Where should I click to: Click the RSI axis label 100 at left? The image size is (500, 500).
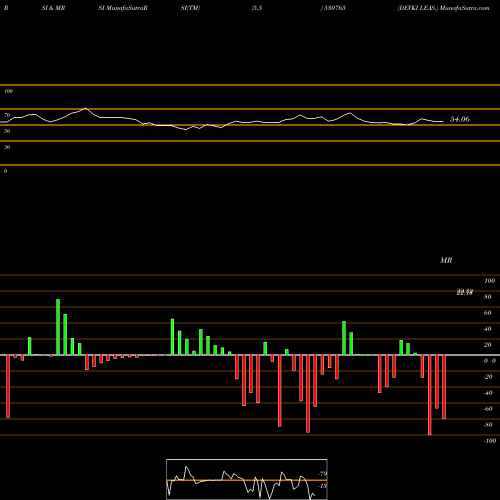tap(8, 91)
